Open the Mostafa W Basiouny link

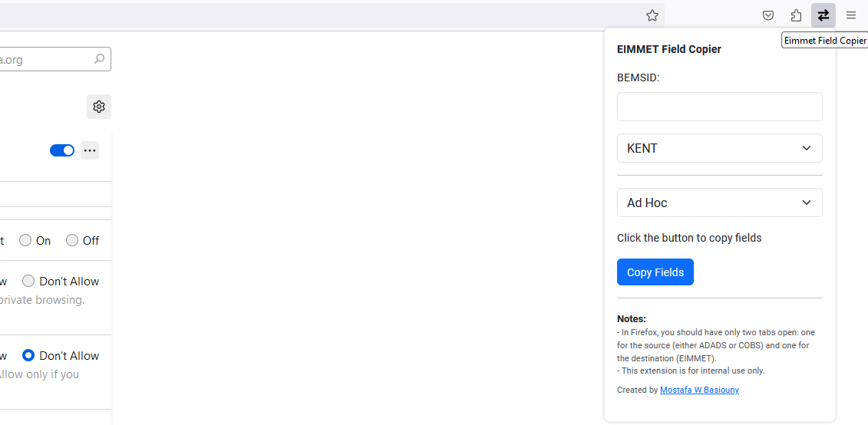(x=699, y=390)
